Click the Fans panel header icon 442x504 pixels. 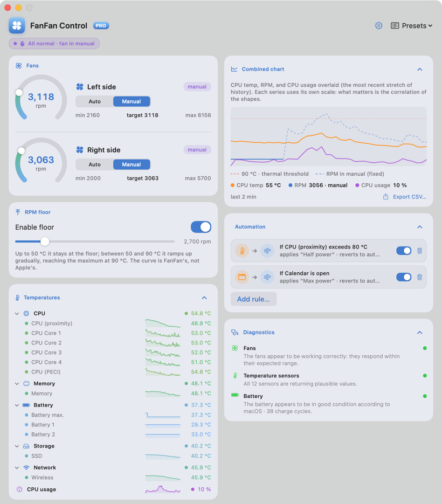pos(19,66)
